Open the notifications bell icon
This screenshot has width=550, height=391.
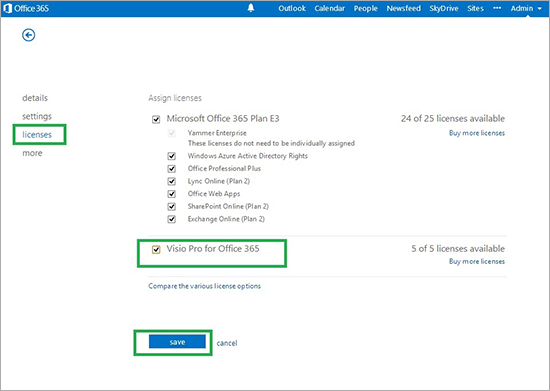click(251, 8)
